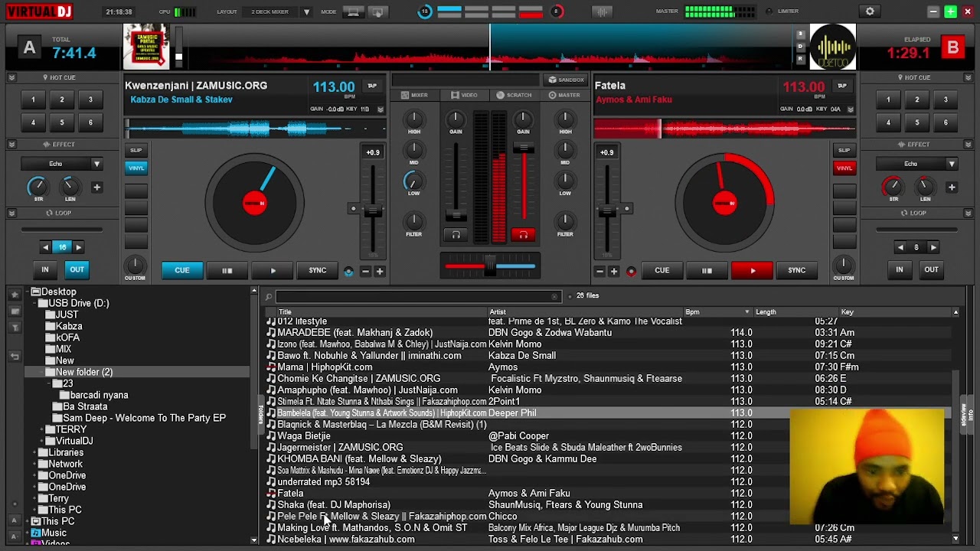Collapse the USB Drive (D:) tree node
The width and height of the screenshot is (980, 551).
(35, 303)
